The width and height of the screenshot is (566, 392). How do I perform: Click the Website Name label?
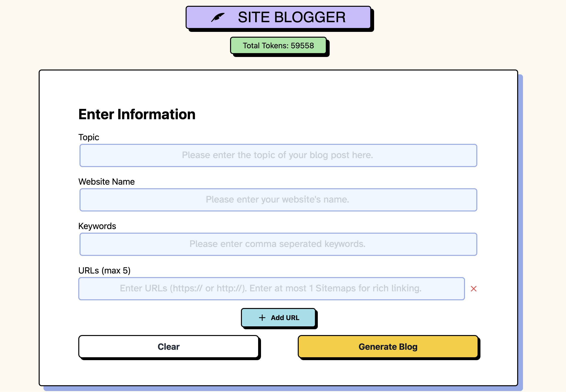pos(106,182)
